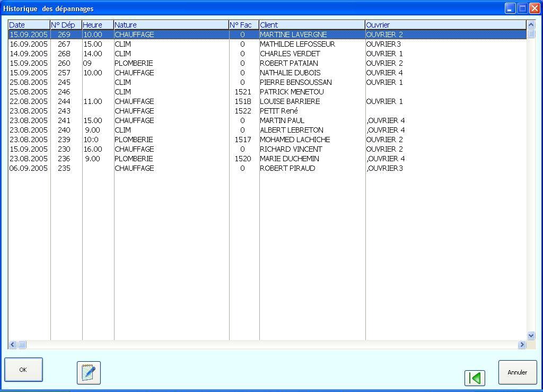Click the green go-to-first arrow icon
543x392 pixels.
475,378
